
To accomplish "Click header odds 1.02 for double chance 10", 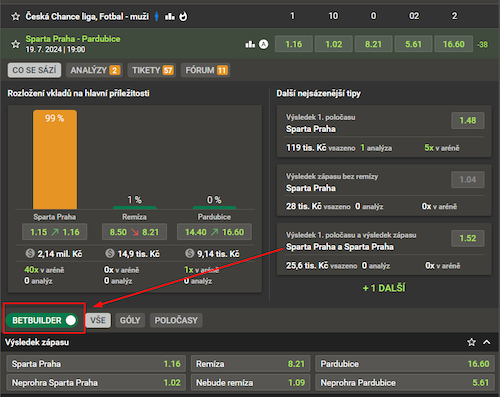I will pos(334,44).
